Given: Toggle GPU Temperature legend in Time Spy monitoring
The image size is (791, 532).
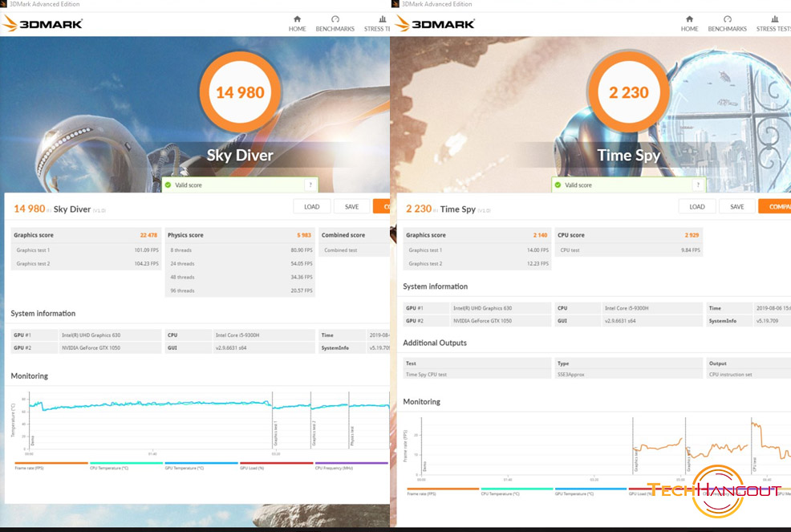Looking at the screenshot, I should tap(590, 492).
